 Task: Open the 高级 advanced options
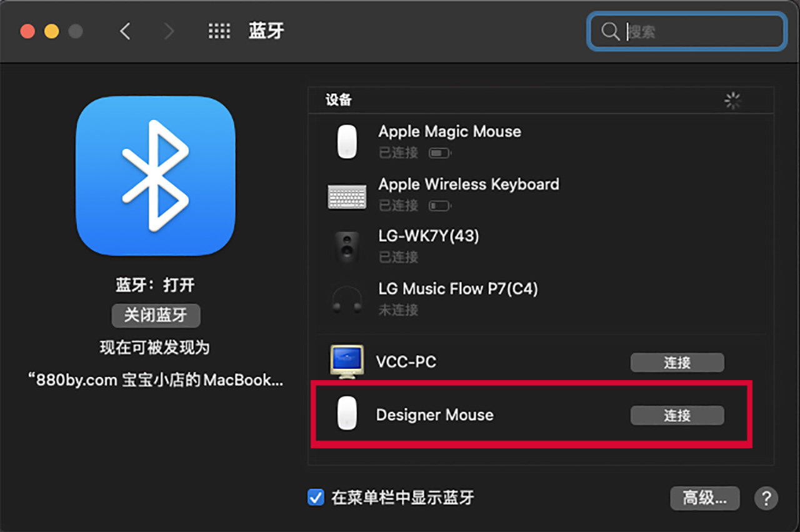[704, 498]
